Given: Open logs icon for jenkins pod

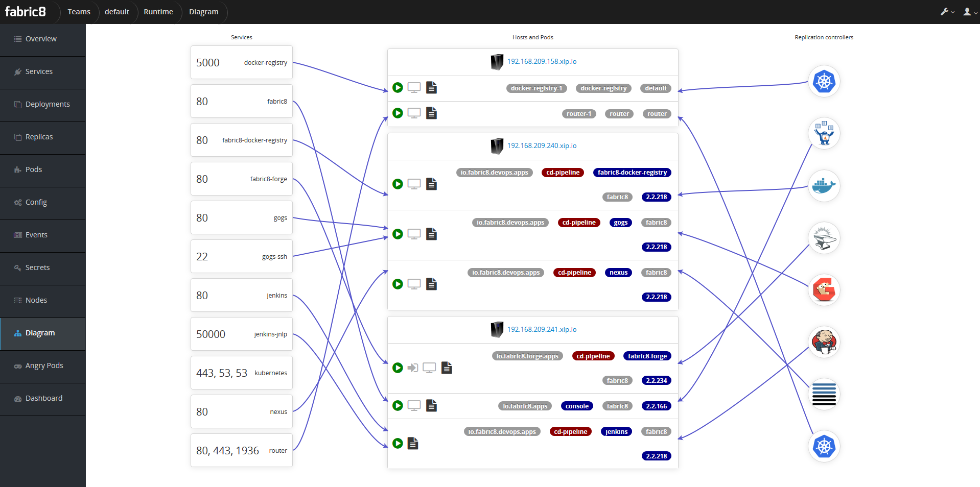Looking at the screenshot, I should [413, 443].
